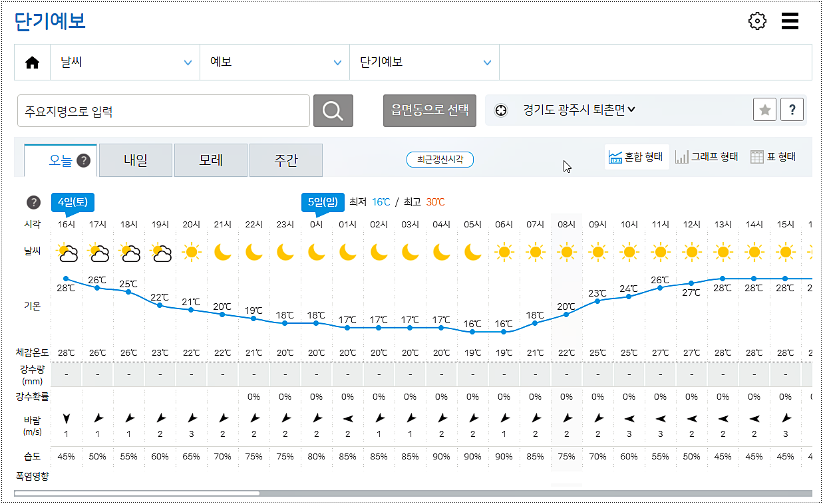Switch to 그래프 형태 view
This screenshot has width=823, height=504.
pyautogui.click(x=707, y=157)
